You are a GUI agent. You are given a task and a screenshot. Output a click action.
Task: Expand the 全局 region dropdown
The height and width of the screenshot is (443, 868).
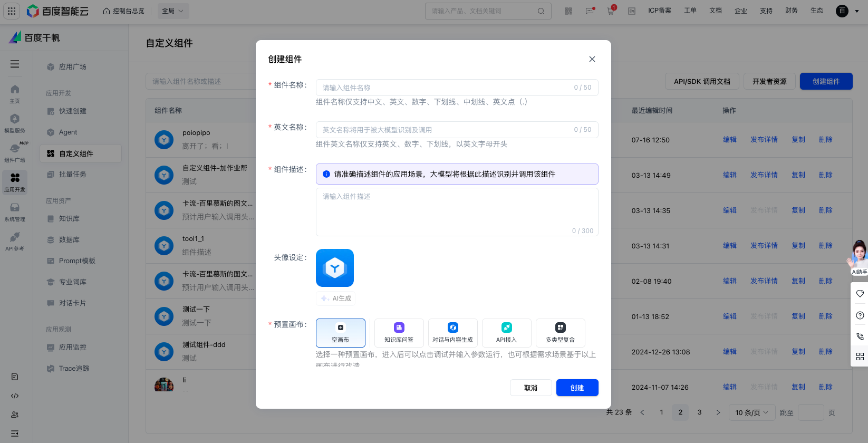tap(173, 11)
